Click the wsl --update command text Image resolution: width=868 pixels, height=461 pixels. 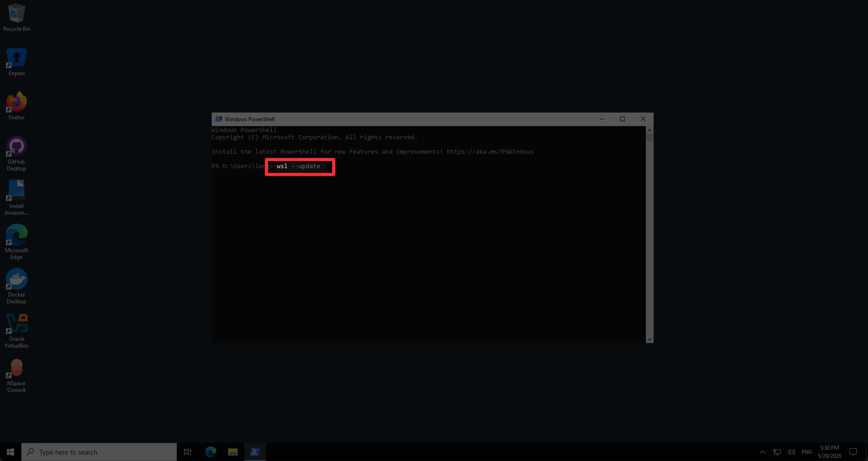299,166
